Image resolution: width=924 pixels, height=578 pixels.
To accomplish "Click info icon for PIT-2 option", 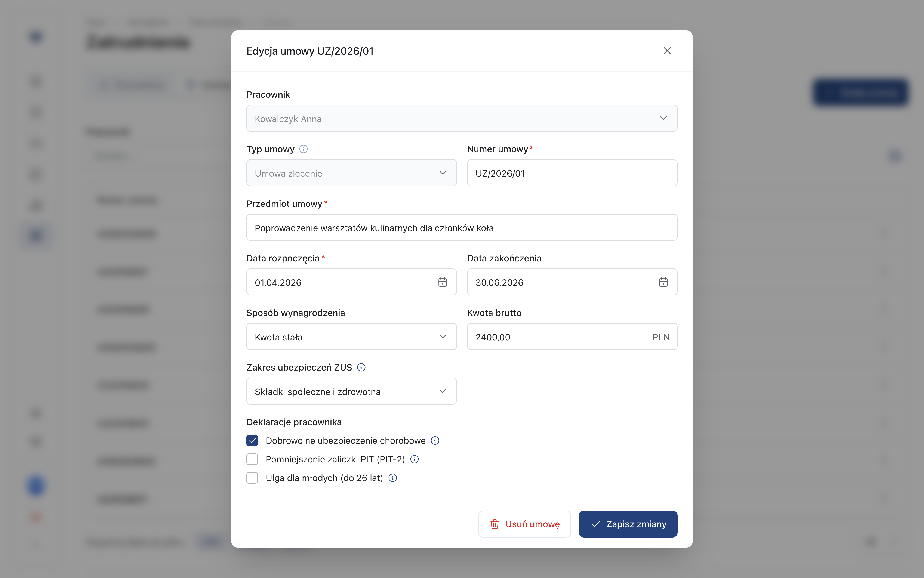I will [414, 459].
